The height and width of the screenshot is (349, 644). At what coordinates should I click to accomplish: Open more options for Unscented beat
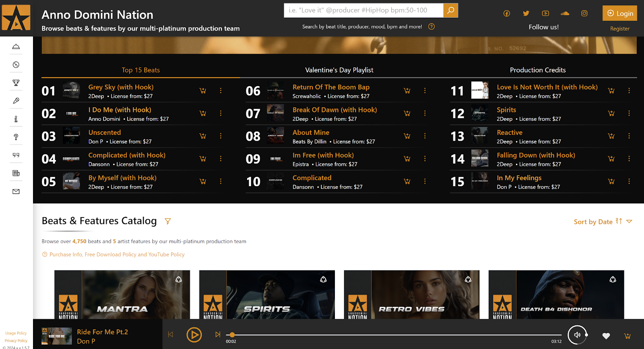click(221, 136)
